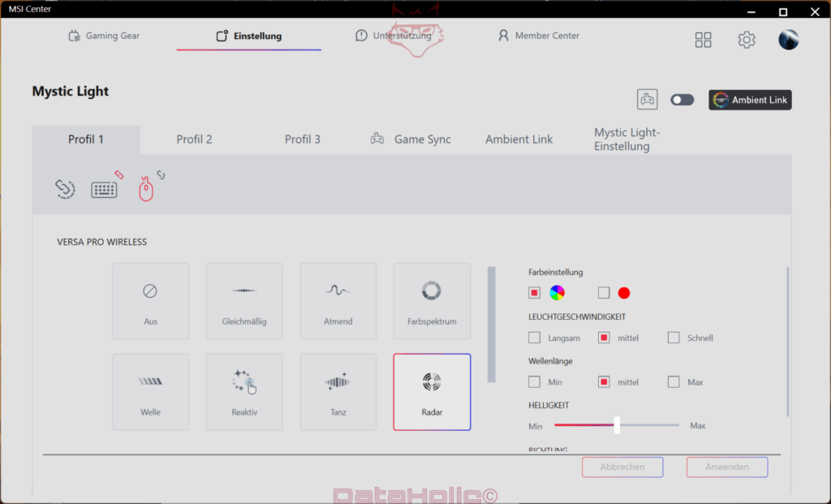831x504 pixels.
Task: Select the mouse device icon
Action: pyautogui.click(x=146, y=189)
